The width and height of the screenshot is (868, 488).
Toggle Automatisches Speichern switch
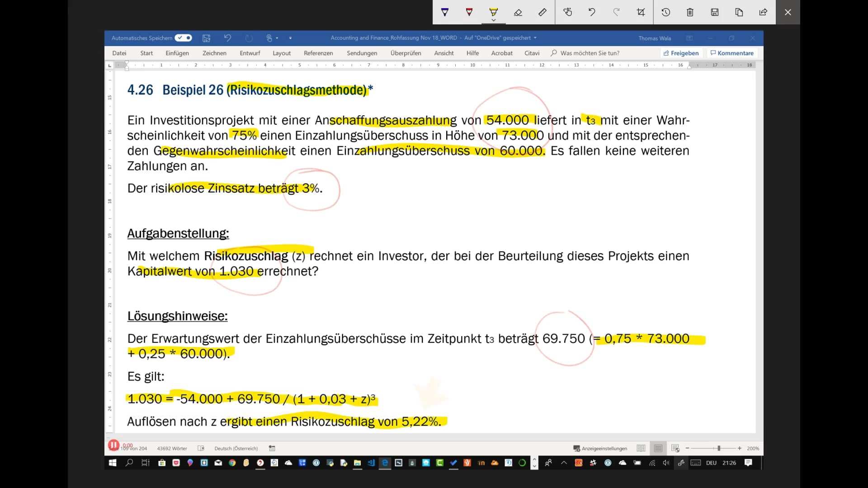[x=184, y=38]
